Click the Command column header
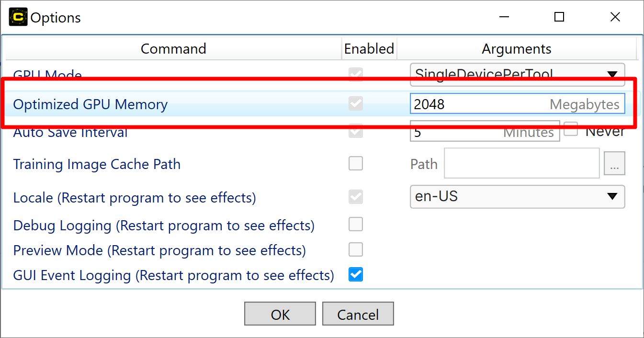644x338 pixels. 173,49
